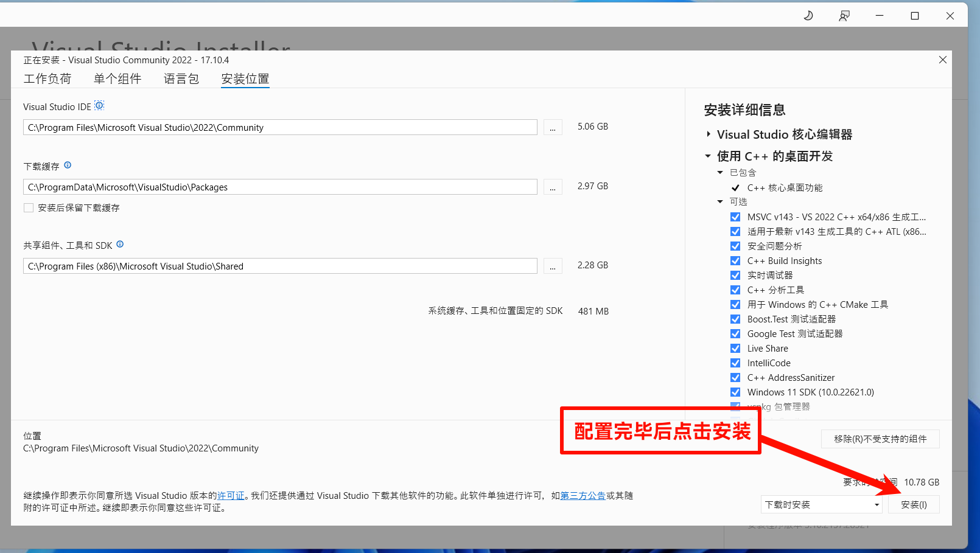
Task: Select C++ 核心桌面功能 item
Action: click(x=785, y=188)
